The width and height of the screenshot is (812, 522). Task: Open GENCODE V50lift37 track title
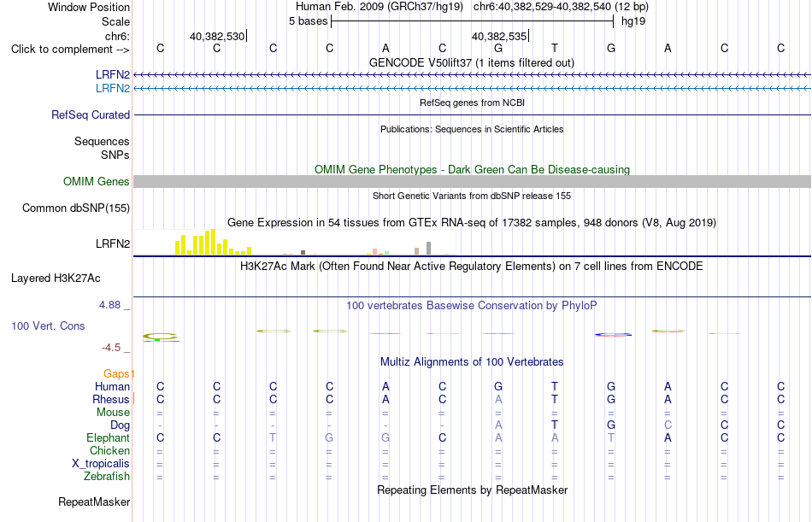pyautogui.click(x=472, y=62)
